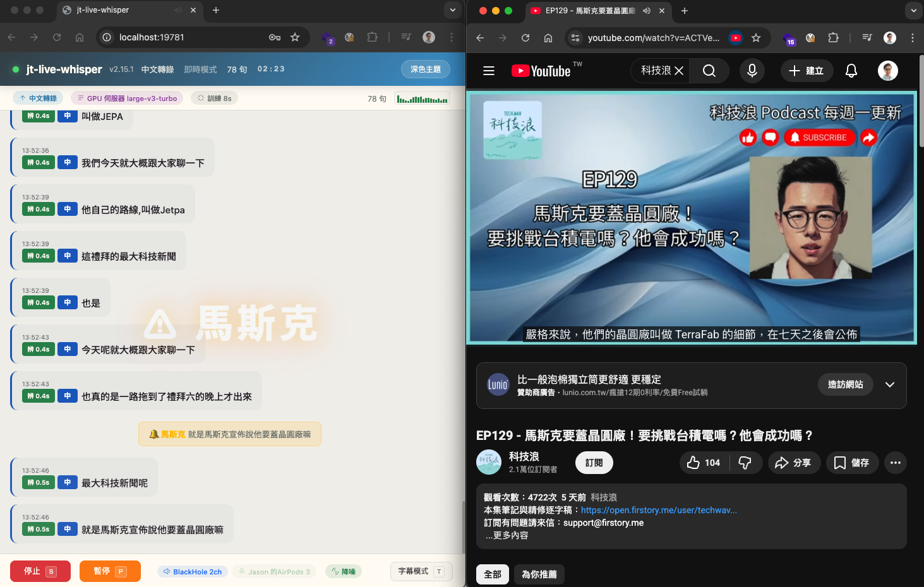Click the audio level meter bars
This screenshot has width=924, height=587.
point(423,98)
